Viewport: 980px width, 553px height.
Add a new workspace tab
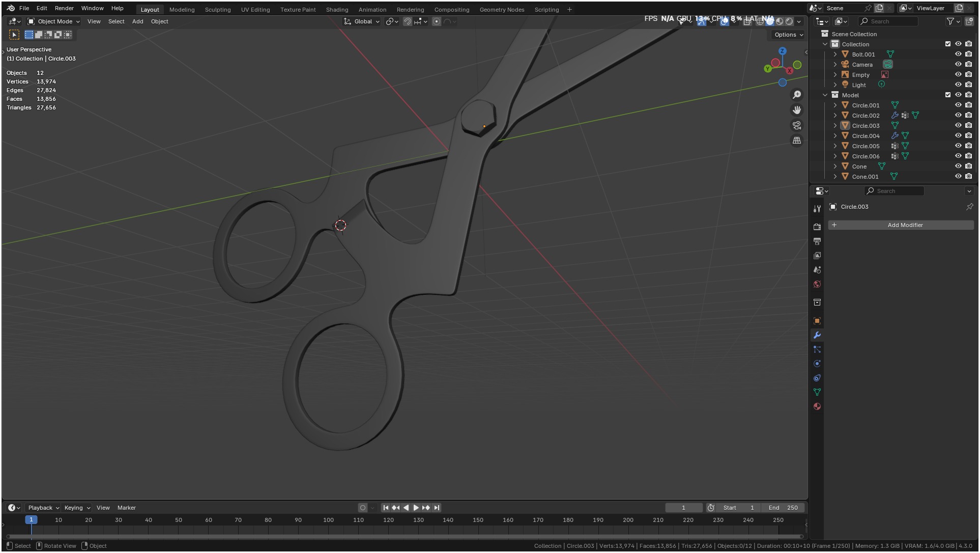coord(569,10)
